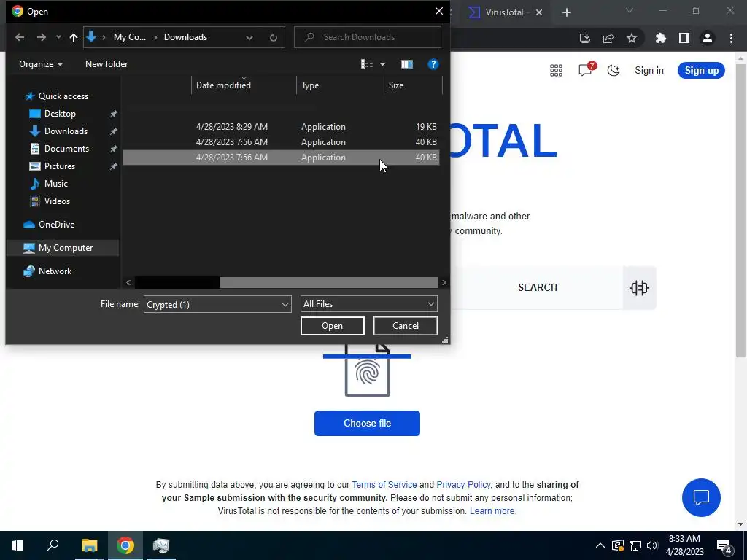This screenshot has width=747, height=560.
Task: Go up one folder level
Action: [74, 37]
